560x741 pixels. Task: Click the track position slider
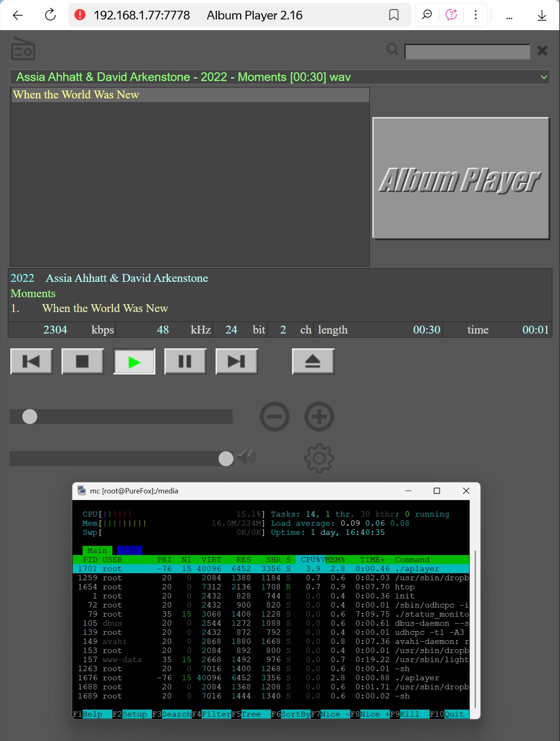[121, 417]
